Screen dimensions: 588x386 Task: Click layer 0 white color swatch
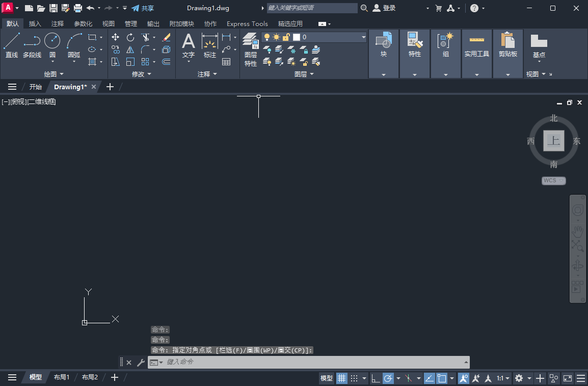click(297, 37)
